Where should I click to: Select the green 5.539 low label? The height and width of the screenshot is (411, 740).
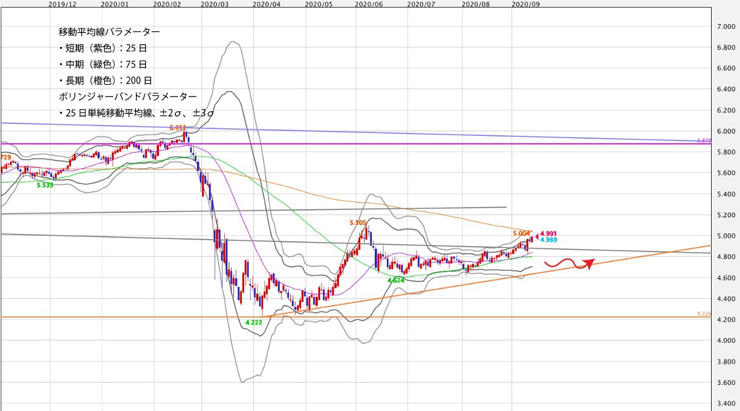coord(45,185)
